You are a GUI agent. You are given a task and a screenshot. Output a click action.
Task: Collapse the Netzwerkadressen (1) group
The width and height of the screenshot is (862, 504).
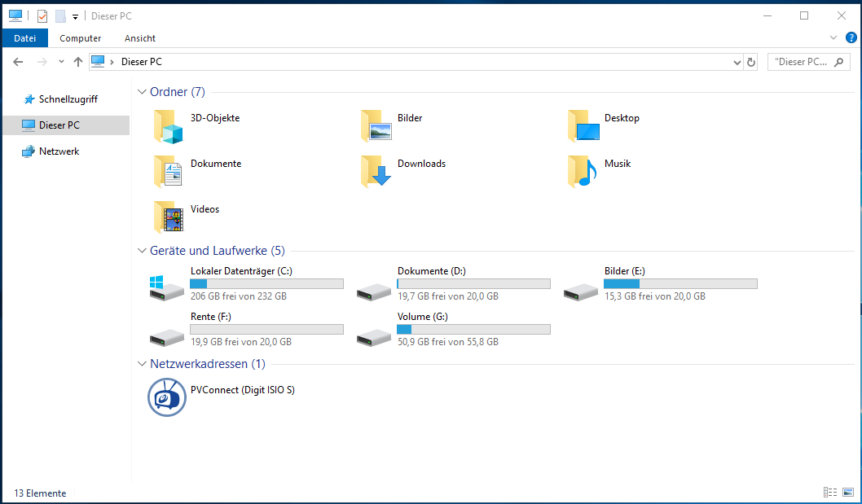click(142, 364)
